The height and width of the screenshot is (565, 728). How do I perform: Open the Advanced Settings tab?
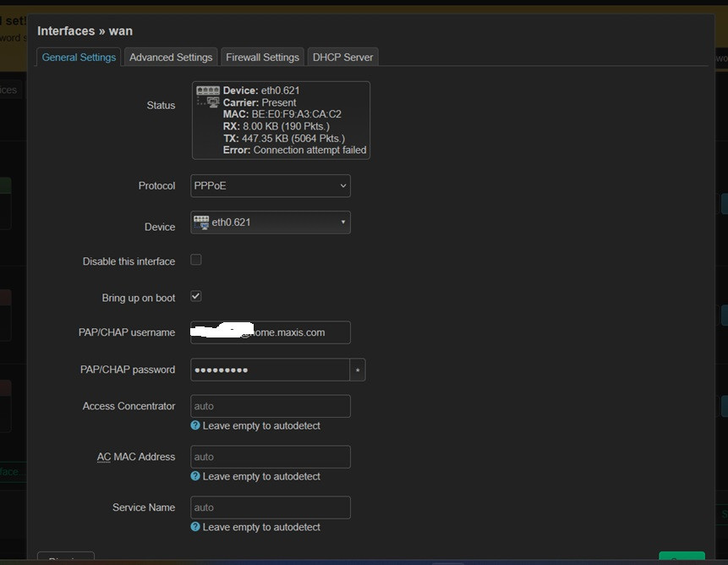coord(171,58)
